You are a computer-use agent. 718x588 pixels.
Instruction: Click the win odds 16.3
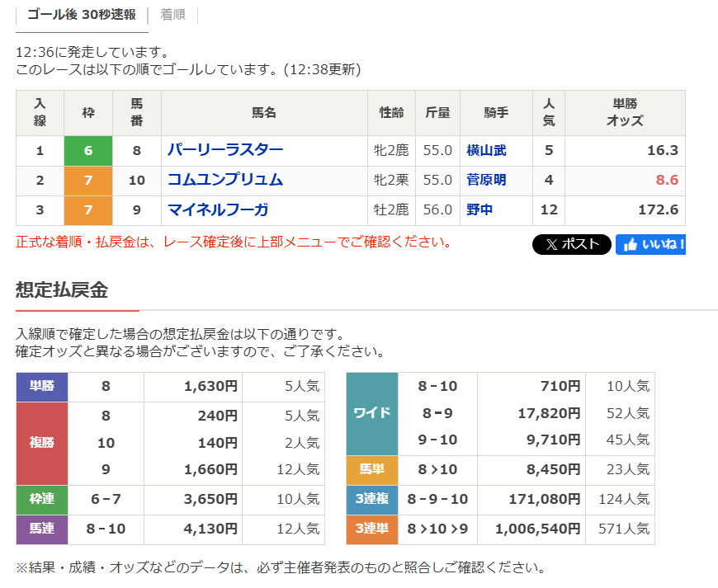(663, 150)
